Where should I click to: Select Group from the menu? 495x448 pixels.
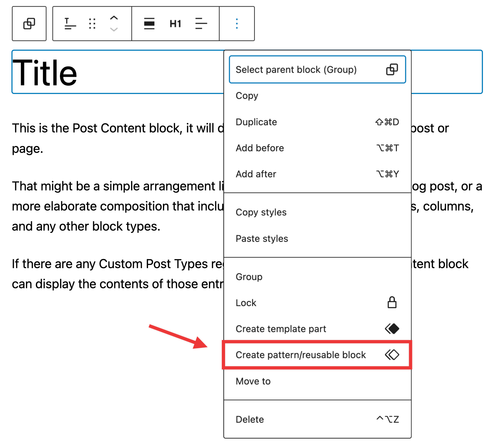pyautogui.click(x=249, y=277)
